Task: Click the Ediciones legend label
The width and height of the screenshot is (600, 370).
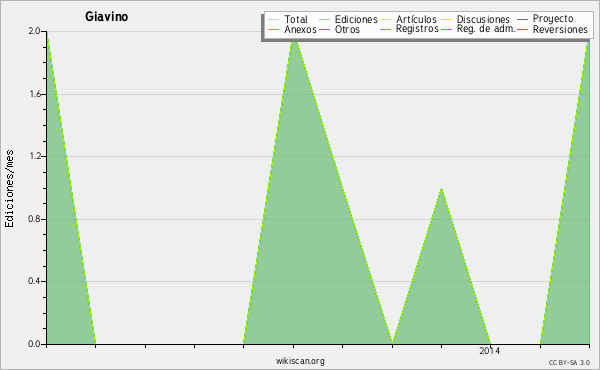Action: (356, 19)
